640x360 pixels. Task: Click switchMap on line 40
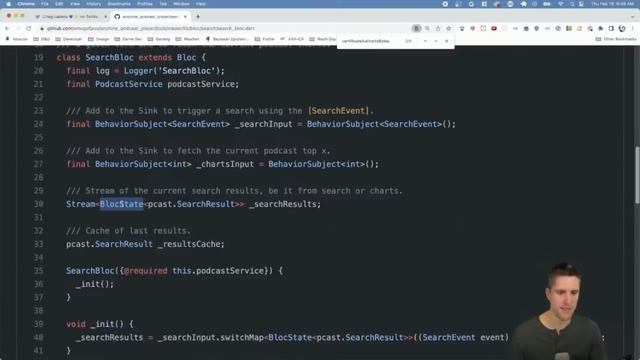(242, 338)
